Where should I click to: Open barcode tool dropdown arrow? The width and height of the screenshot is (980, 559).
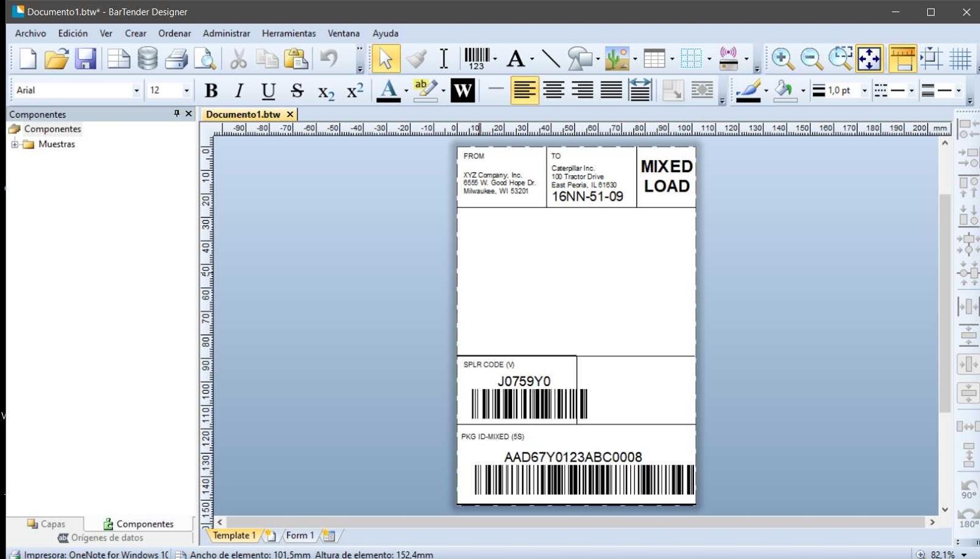(x=495, y=59)
